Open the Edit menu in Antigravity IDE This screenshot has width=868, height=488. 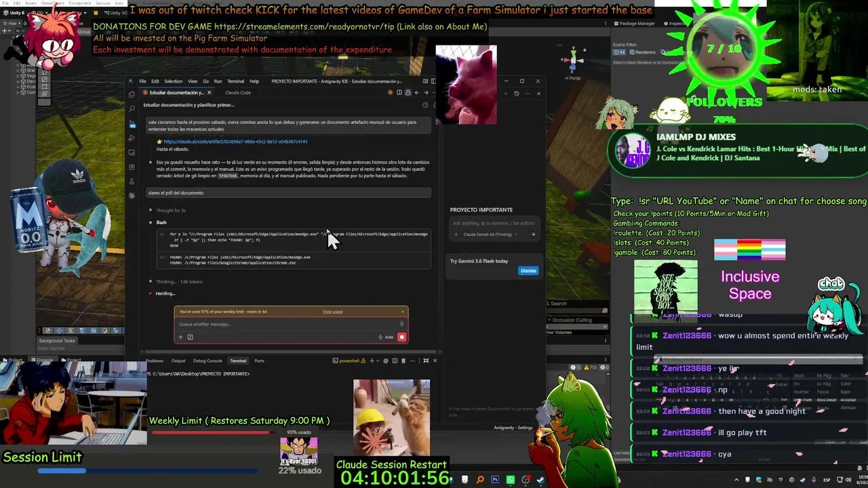point(155,81)
